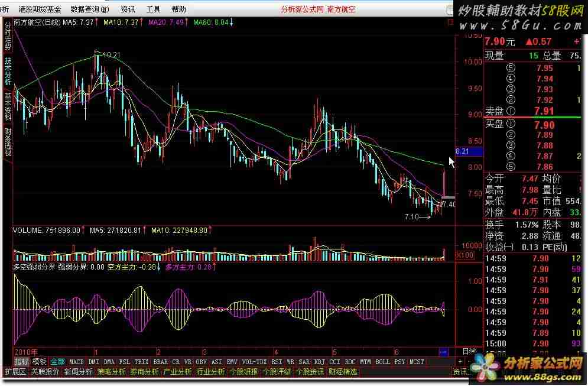Choose the VR indicator
The image size is (588, 386).
tap(188, 362)
